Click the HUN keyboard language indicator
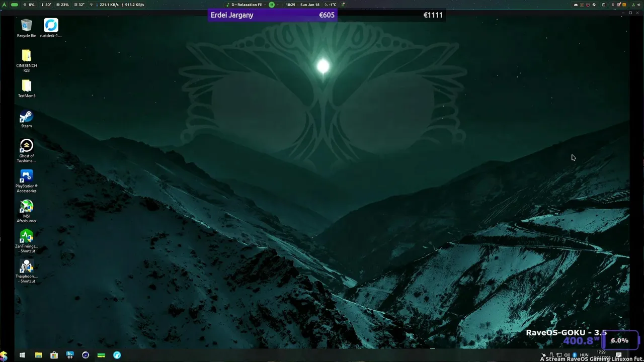The image size is (644, 362). tap(584, 355)
